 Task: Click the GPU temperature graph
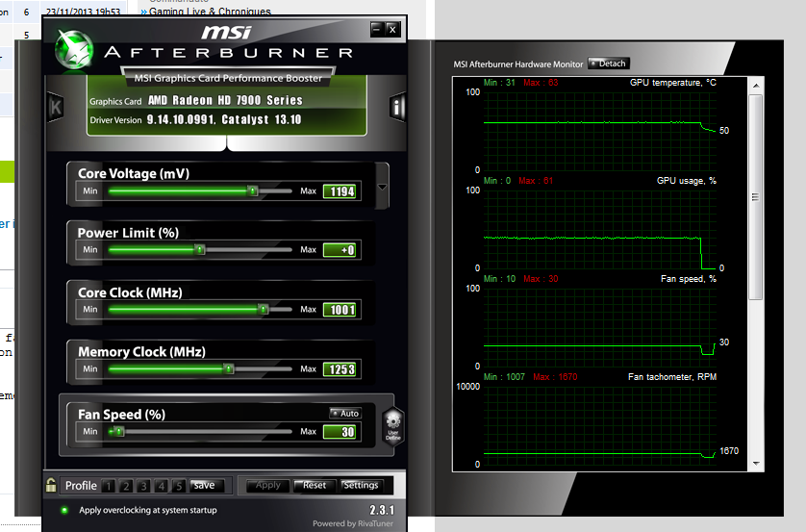[x=600, y=131]
